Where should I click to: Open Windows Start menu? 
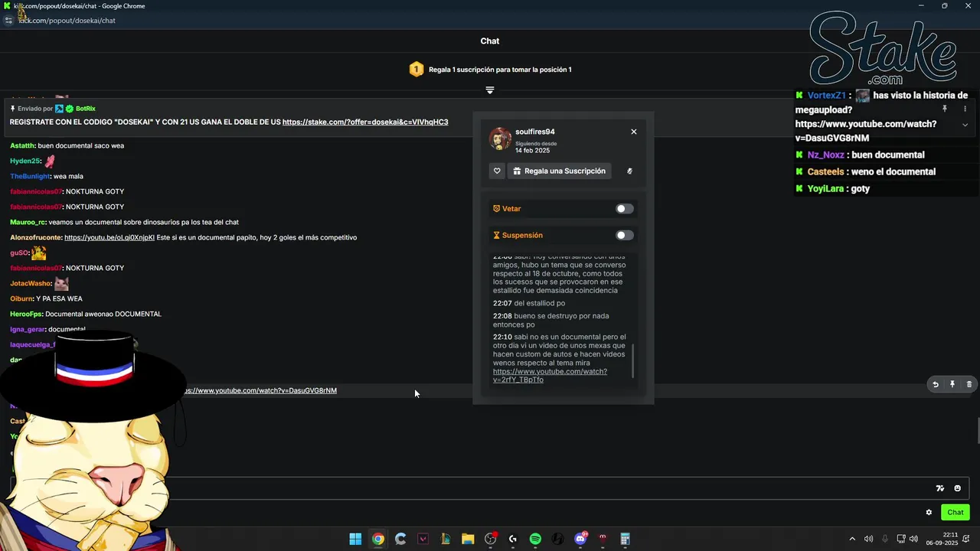[355, 539]
